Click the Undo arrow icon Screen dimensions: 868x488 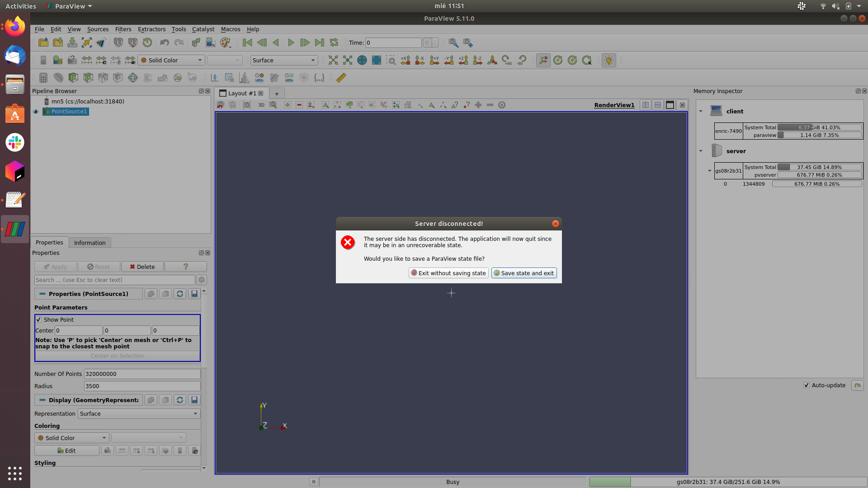pyautogui.click(x=165, y=42)
